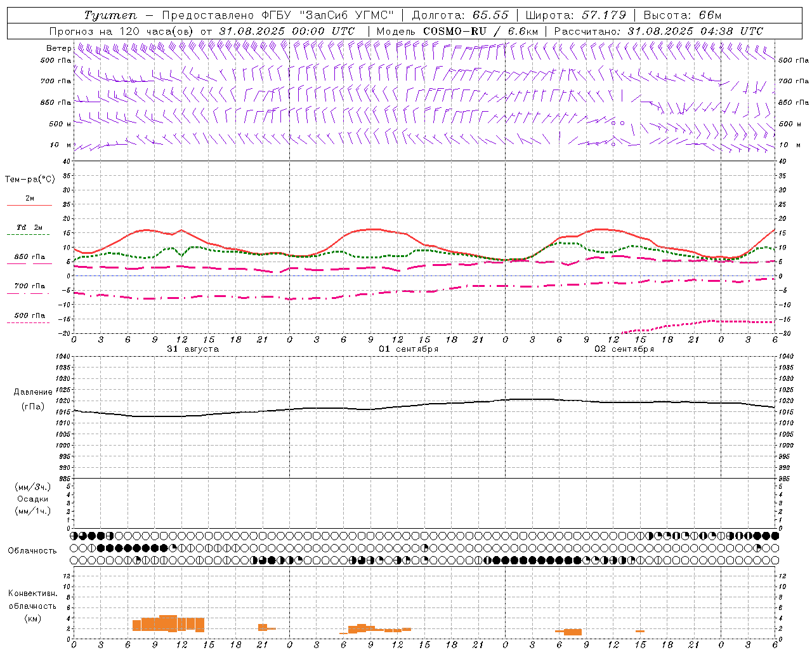Click the "Рассчитано: 31.08.2025 04:38 UTC" timestamp
The image size is (812, 650).
658,31
